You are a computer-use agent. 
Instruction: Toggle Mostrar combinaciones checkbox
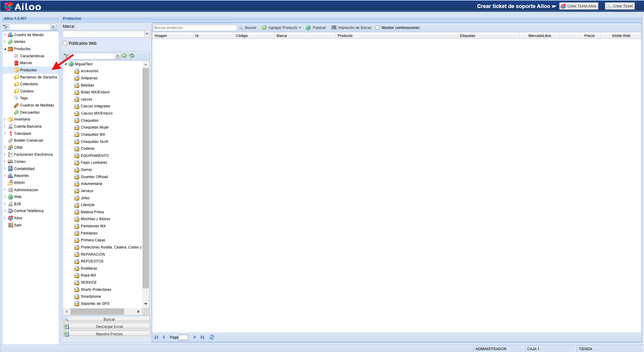point(378,28)
